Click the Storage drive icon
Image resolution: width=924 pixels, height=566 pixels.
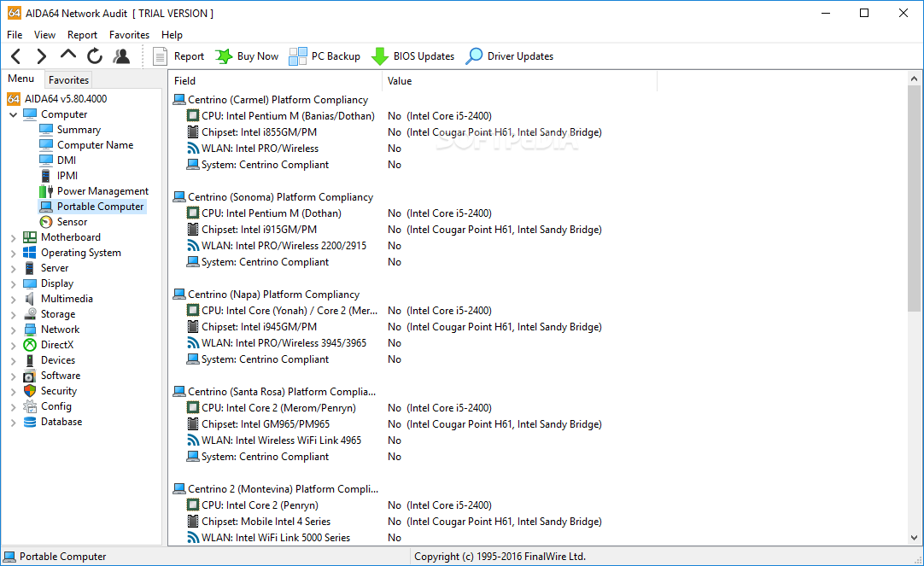30,314
